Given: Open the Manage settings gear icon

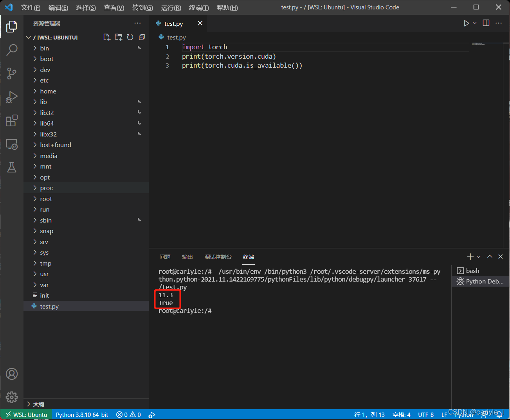Looking at the screenshot, I should pos(12,397).
